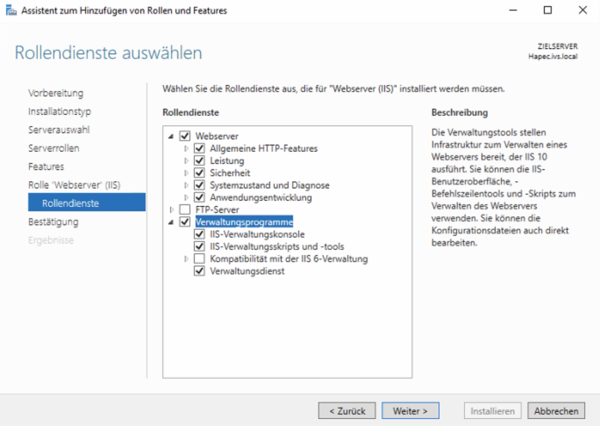
Task: Uncheck IIS-Verwaltungsskripts und -tools checkbox
Action: click(x=199, y=246)
